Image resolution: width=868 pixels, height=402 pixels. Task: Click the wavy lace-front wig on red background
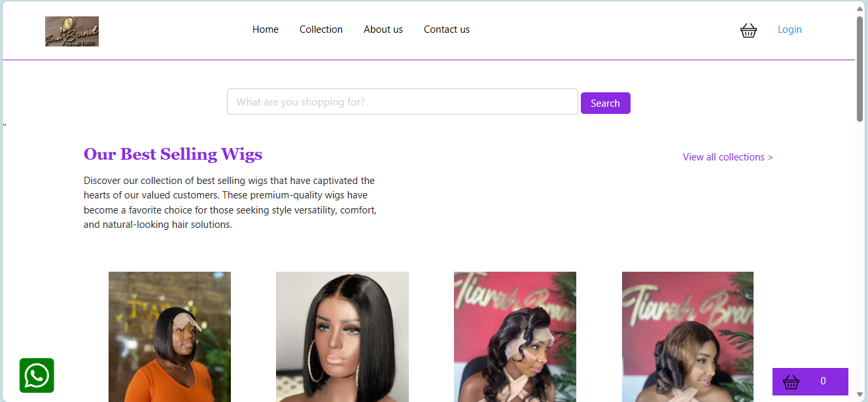click(x=515, y=337)
